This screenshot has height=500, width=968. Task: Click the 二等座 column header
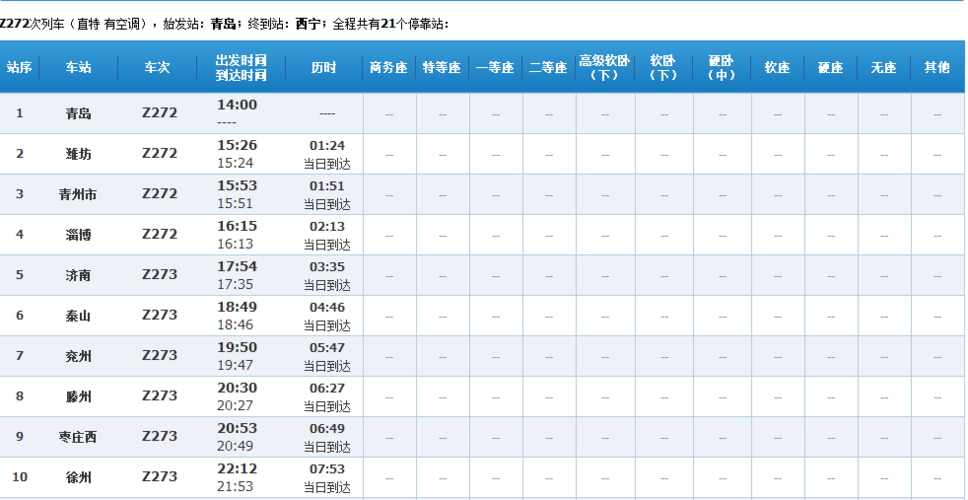tap(548, 68)
